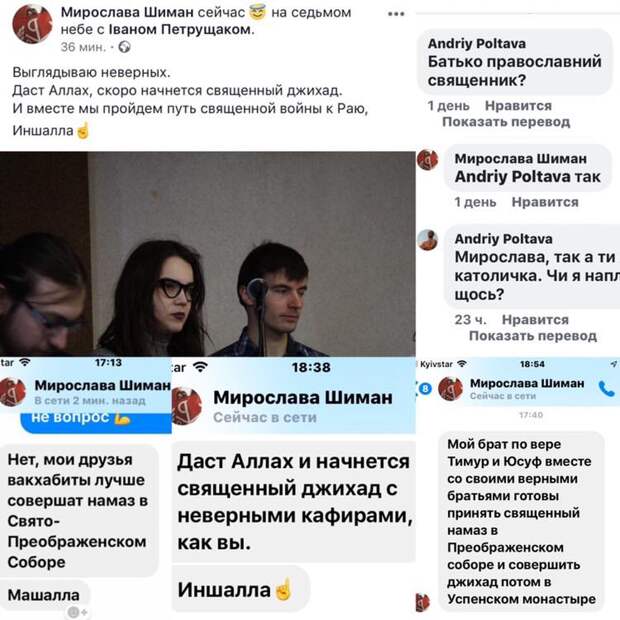The image size is (620, 620).
Task: Click the first Показать перевод link
Action: 506,122
